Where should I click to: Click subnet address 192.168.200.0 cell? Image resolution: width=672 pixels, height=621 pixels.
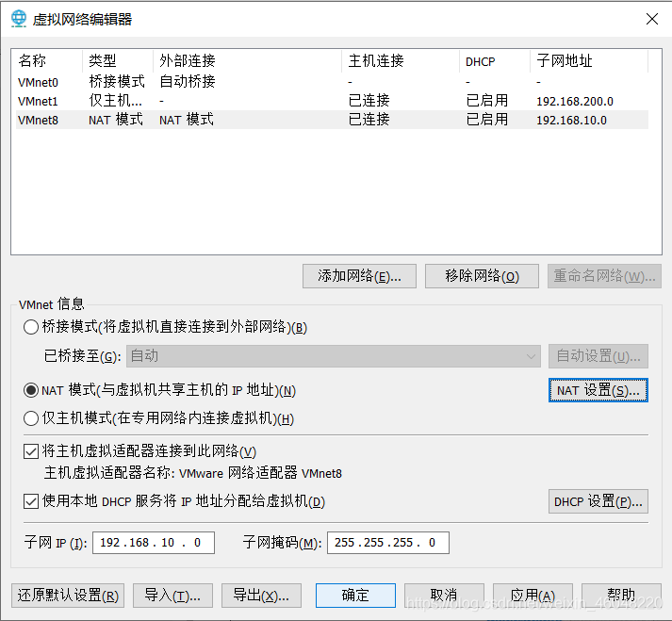pos(575,102)
